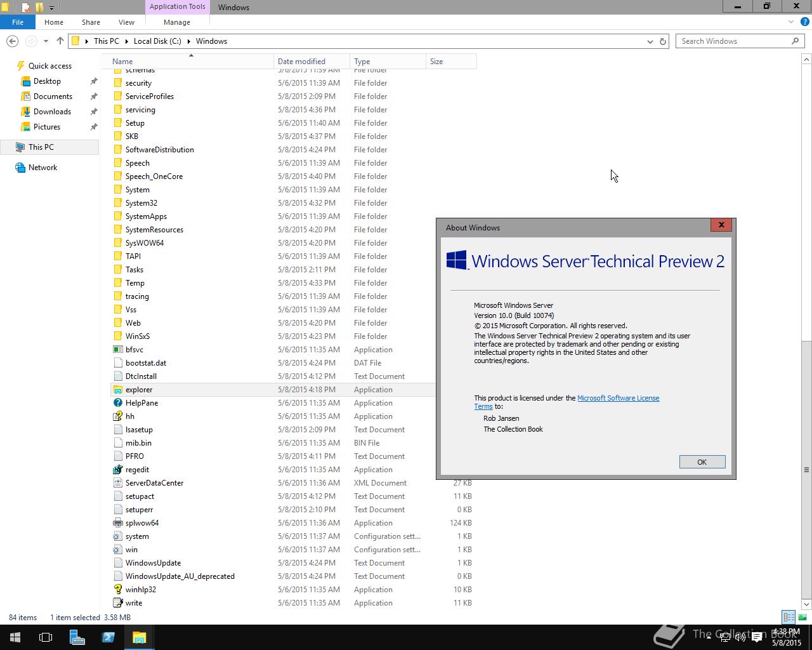Open the Manage ribbon tab
This screenshot has height=650, width=812.
pos(177,22)
